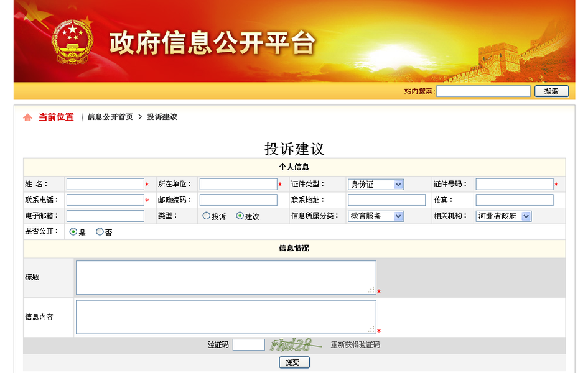This screenshot has height=373, width=588.
Task: Click the 信息内容 text area
Action: pos(226,316)
